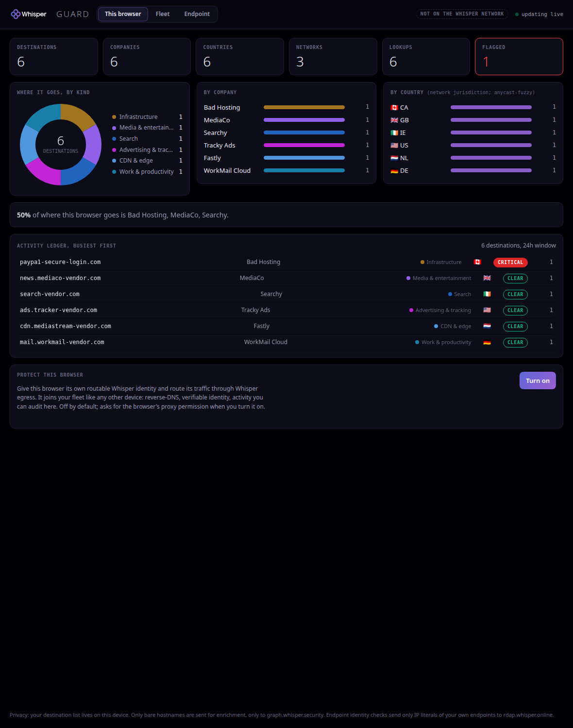The height and width of the screenshot is (728, 573).
Task: Click the Netherlands flag in By Country
Action: click(394, 158)
